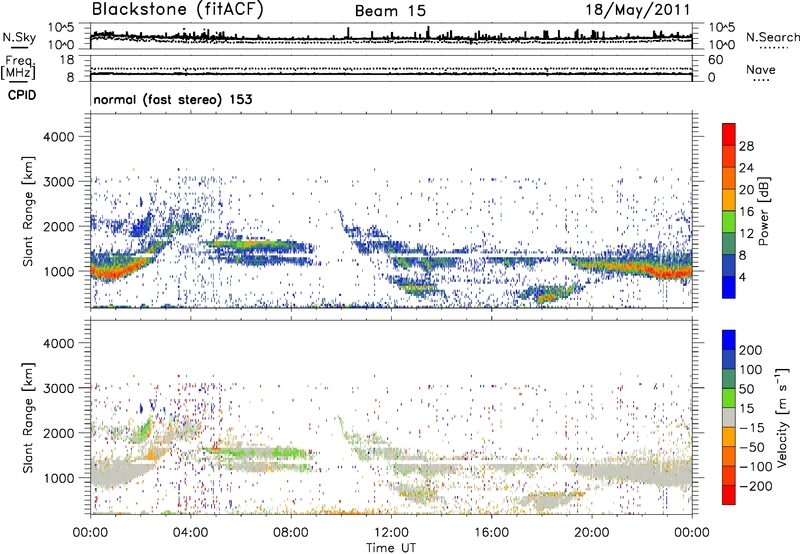Image resolution: width=800 pixels, height=554 pixels.
Task: Click the 'Freq. [MHz]' axis label
Action: click(18, 67)
